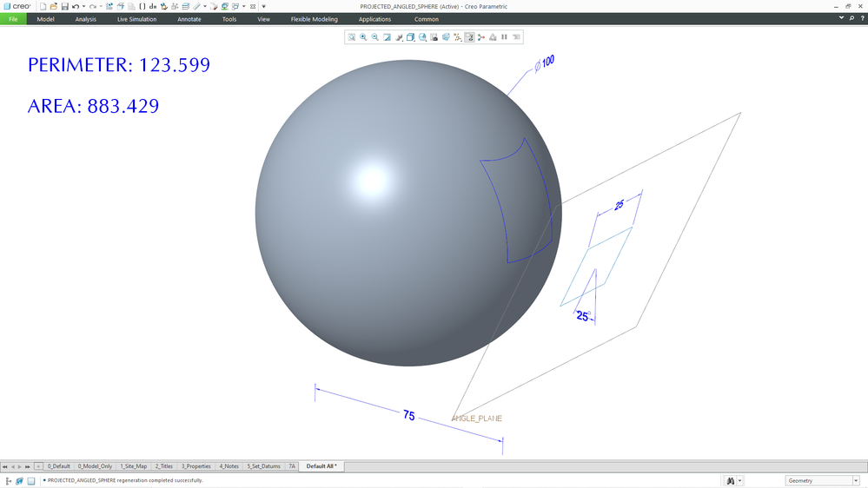
Task: Toggle annotation display in graphics toolbar
Action: click(x=469, y=37)
